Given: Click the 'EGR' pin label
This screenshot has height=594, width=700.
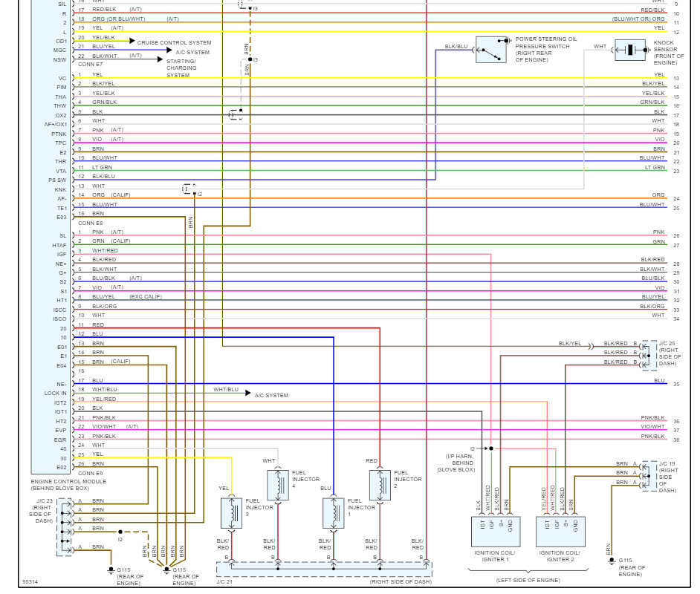Looking at the screenshot, I should pos(60,440).
